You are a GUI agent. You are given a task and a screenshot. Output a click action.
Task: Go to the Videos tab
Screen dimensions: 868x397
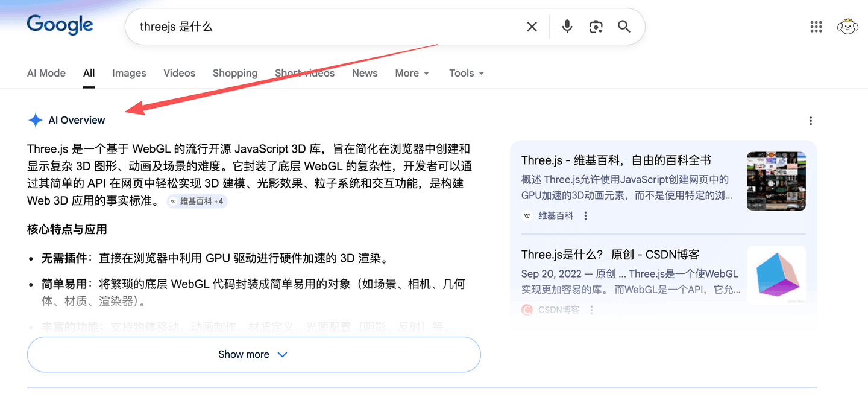tap(180, 73)
